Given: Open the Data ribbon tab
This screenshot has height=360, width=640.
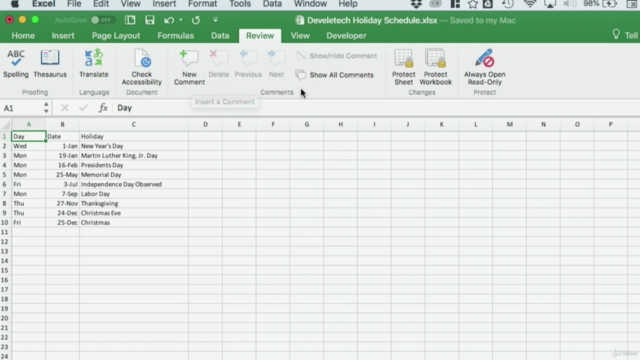Looking at the screenshot, I should coord(220,36).
